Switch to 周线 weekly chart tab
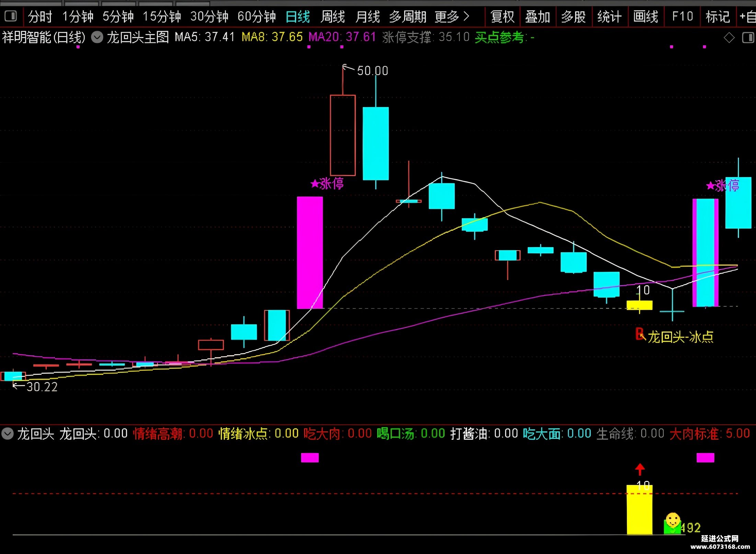The height and width of the screenshot is (554, 756). [x=333, y=16]
